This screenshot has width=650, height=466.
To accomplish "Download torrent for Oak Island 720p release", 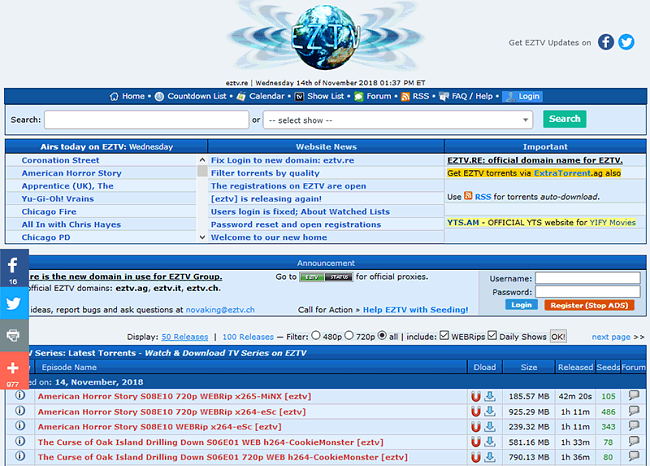I will coord(490,456).
